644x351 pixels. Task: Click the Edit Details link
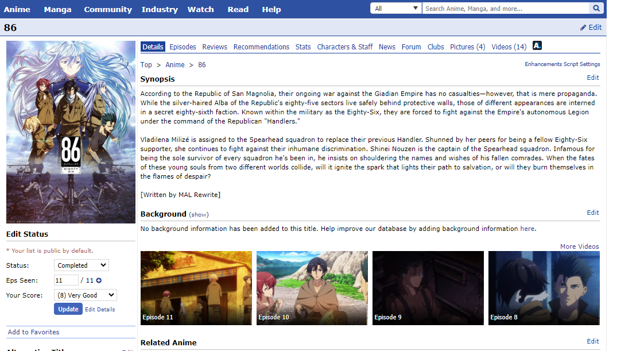pyautogui.click(x=100, y=310)
